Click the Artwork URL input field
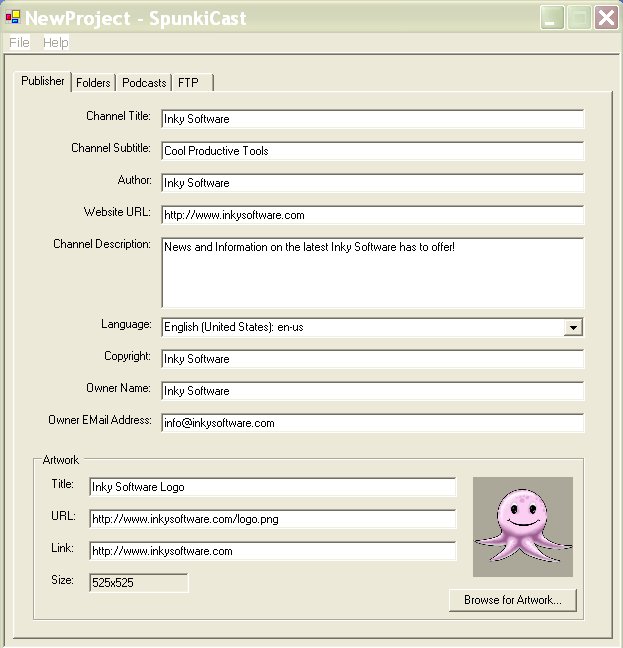The width and height of the screenshot is (623, 648). click(273, 519)
